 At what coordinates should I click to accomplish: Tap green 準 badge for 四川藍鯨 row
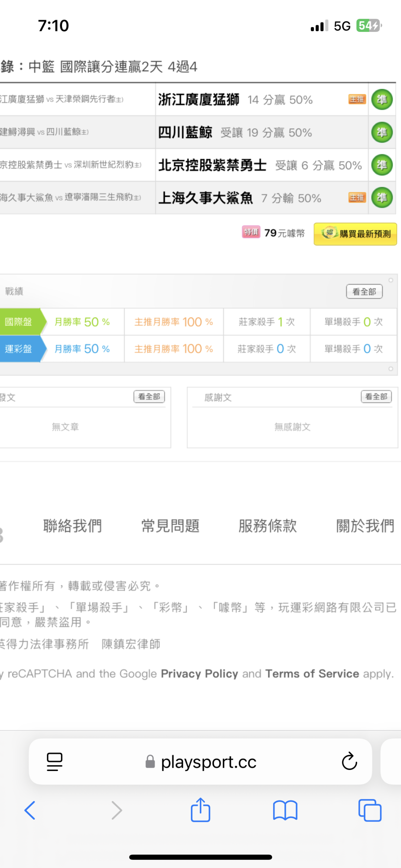point(382,132)
